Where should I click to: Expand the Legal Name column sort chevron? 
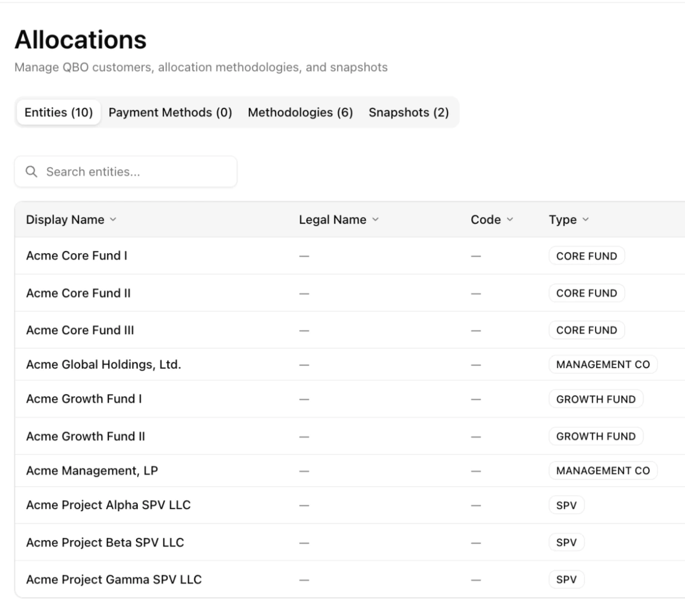pyautogui.click(x=375, y=220)
